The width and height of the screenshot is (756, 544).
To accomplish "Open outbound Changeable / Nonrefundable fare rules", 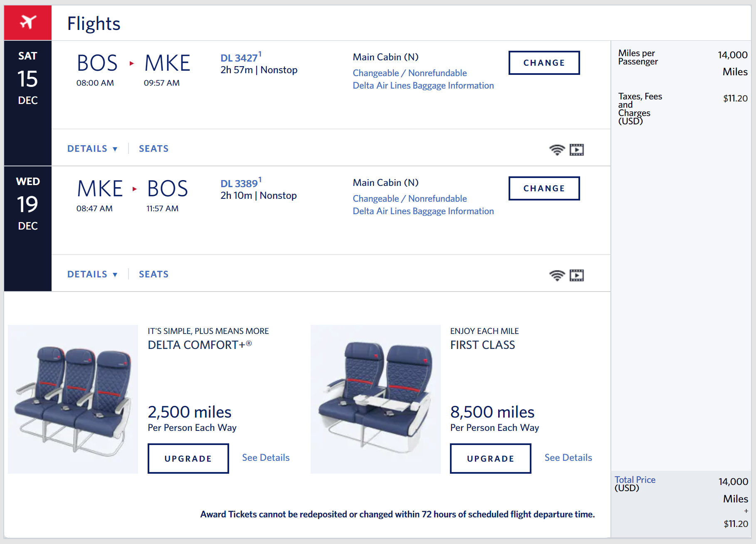I will [x=410, y=73].
